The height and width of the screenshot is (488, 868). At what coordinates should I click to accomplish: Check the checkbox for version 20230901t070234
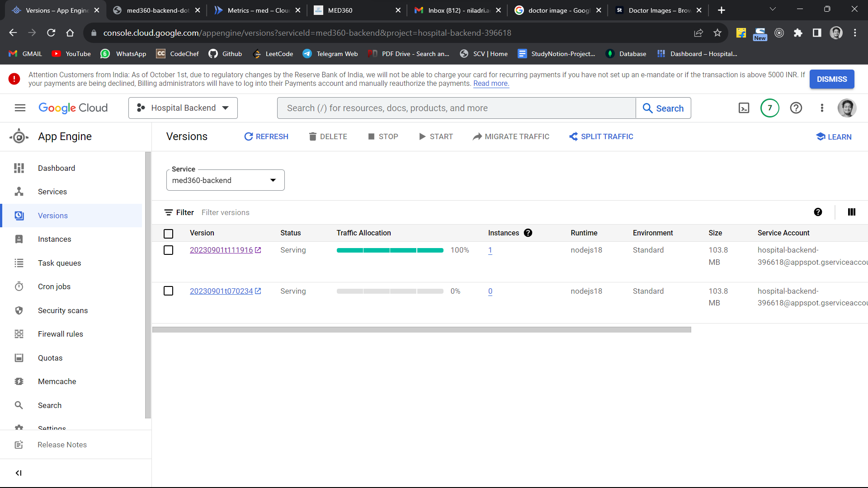(x=169, y=291)
